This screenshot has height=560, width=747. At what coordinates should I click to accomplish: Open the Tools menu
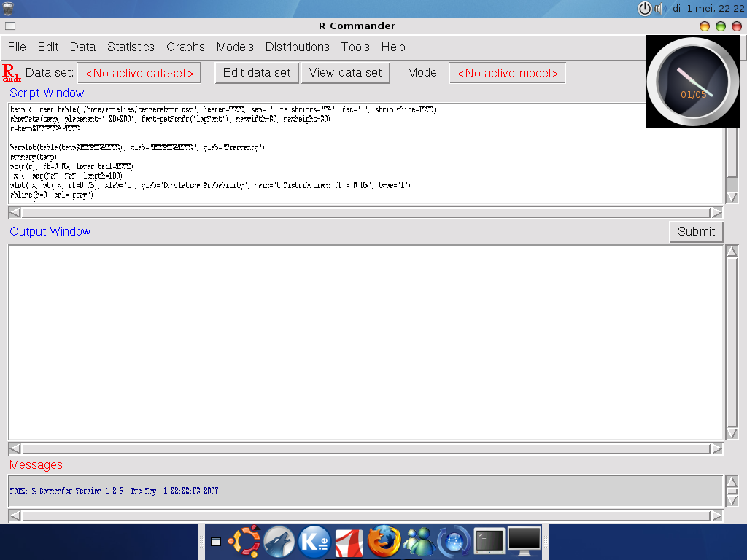pyautogui.click(x=355, y=47)
